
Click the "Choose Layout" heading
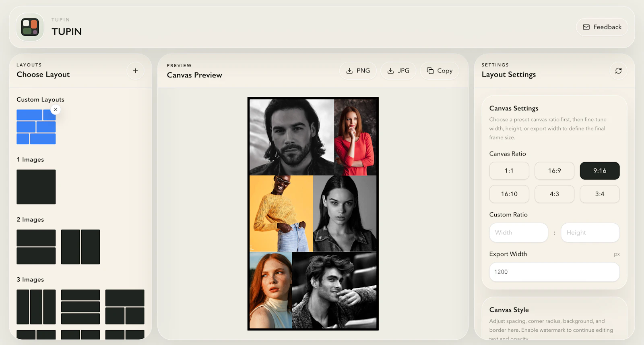[x=43, y=75]
